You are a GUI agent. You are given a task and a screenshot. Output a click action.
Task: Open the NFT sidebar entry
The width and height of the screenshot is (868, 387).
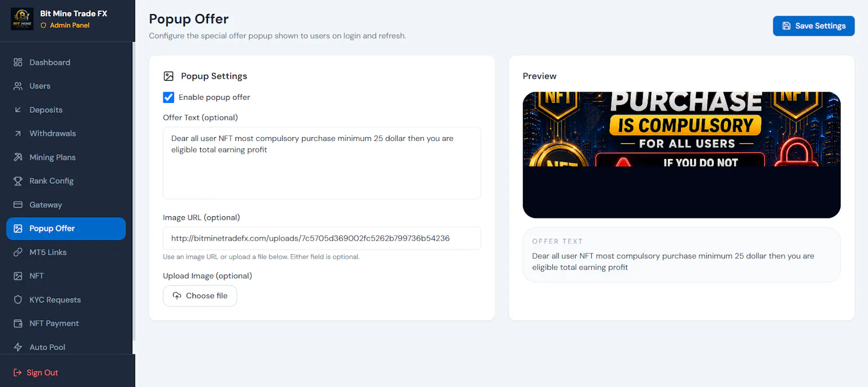point(66,276)
